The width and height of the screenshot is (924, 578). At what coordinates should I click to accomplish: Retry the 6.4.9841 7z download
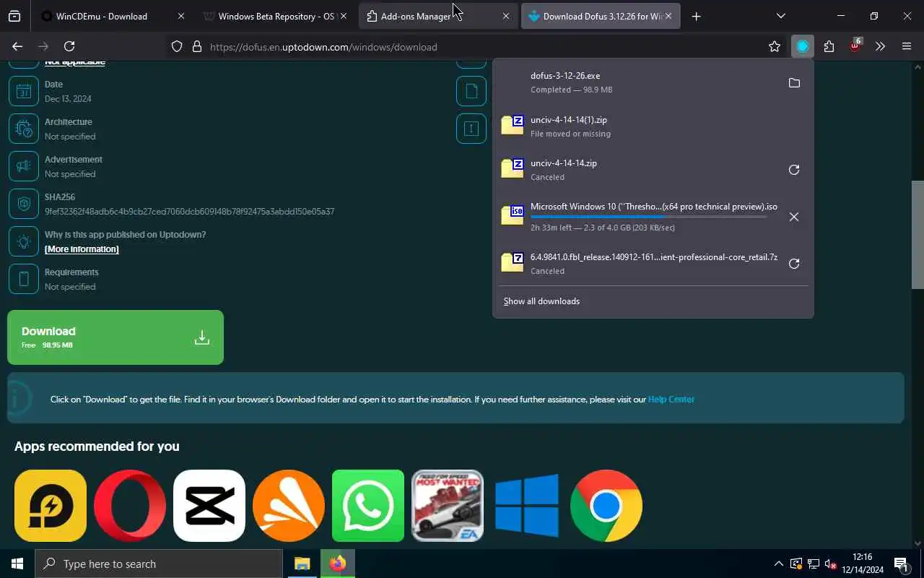coord(794,264)
